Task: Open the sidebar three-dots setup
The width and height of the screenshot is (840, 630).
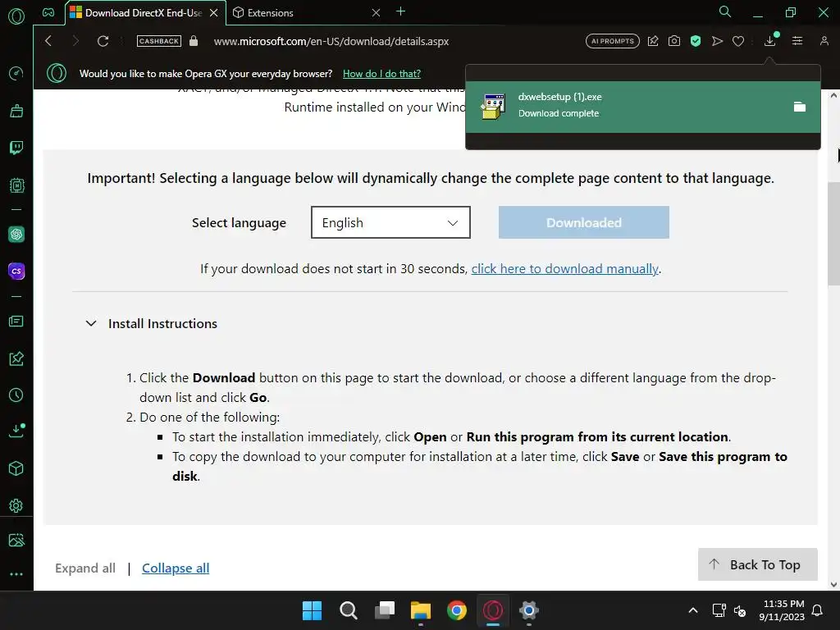Action: (x=16, y=573)
